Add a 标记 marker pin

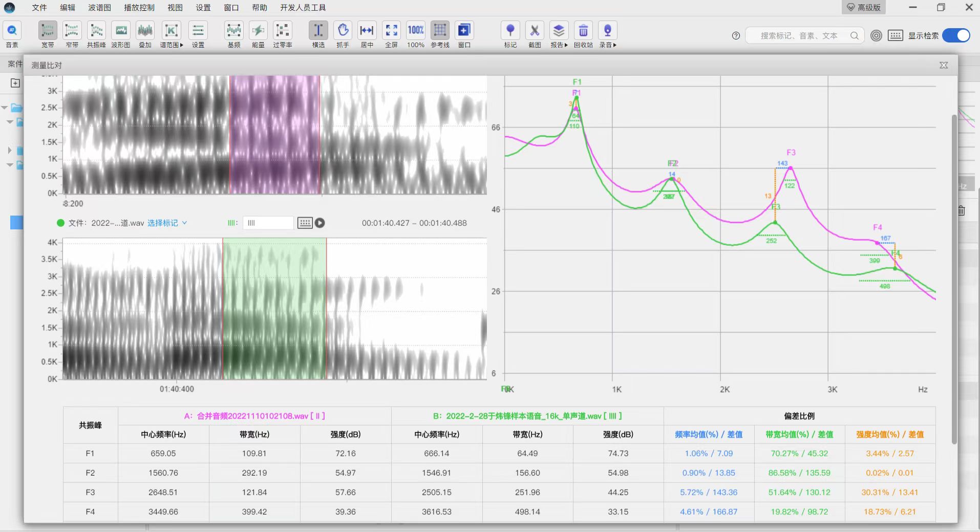point(510,35)
